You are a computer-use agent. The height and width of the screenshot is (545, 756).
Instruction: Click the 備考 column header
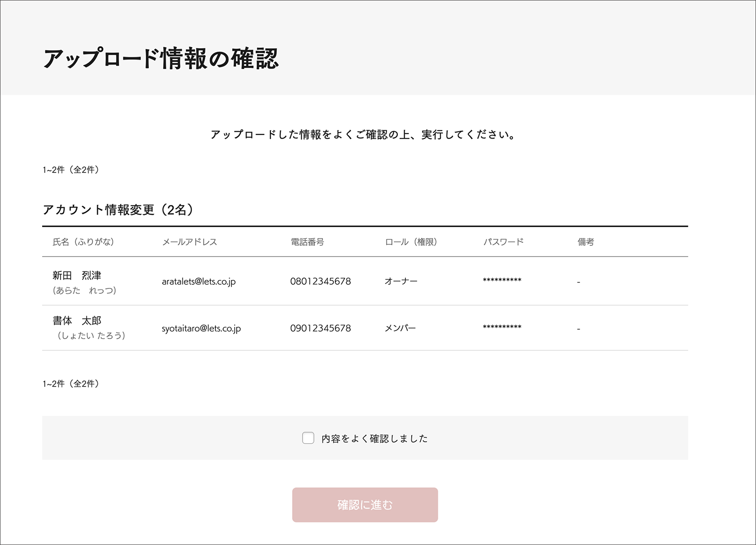(585, 242)
